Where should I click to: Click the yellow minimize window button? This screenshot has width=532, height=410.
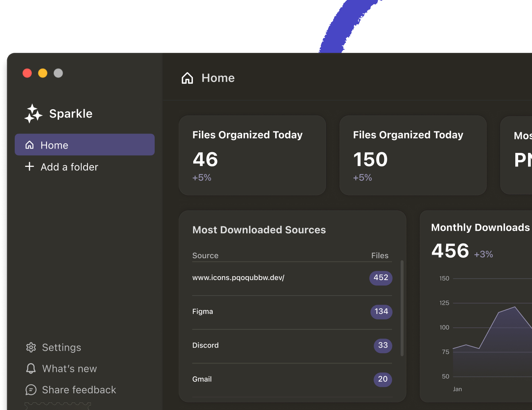coord(43,73)
